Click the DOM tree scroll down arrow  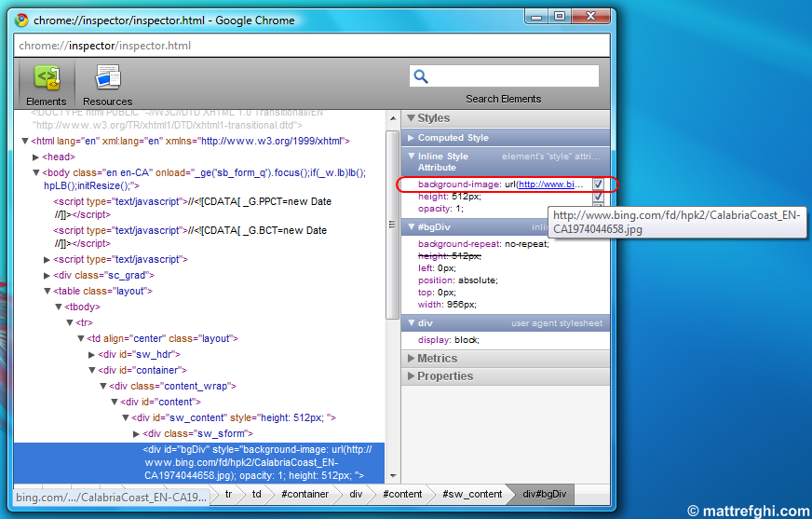[392, 477]
